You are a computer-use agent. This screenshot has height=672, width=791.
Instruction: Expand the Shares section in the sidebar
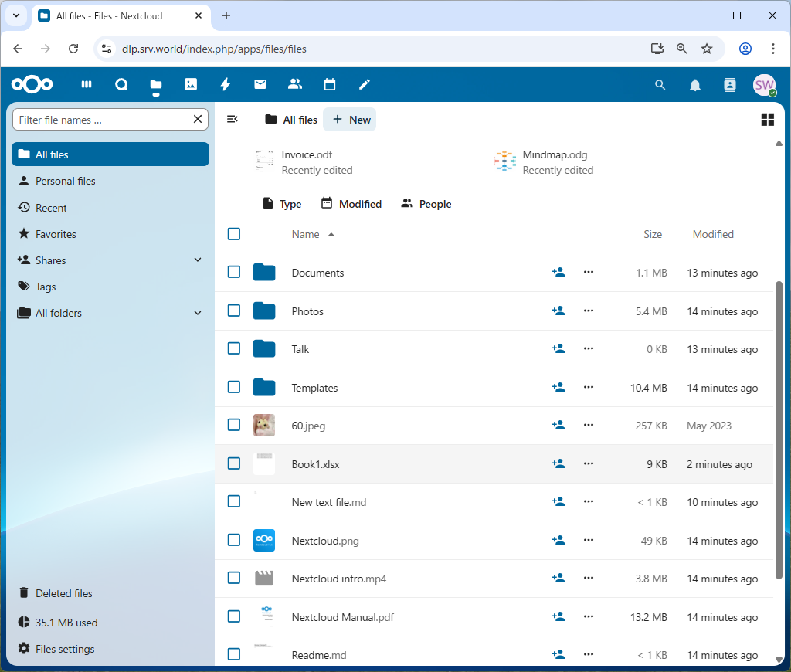pyautogui.click(x=197, y=260)
